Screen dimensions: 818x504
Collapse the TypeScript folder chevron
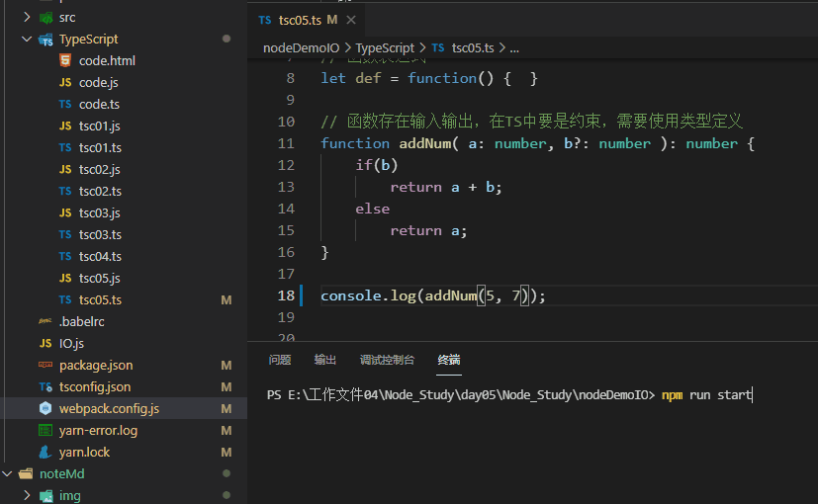(x=27, y=40)
